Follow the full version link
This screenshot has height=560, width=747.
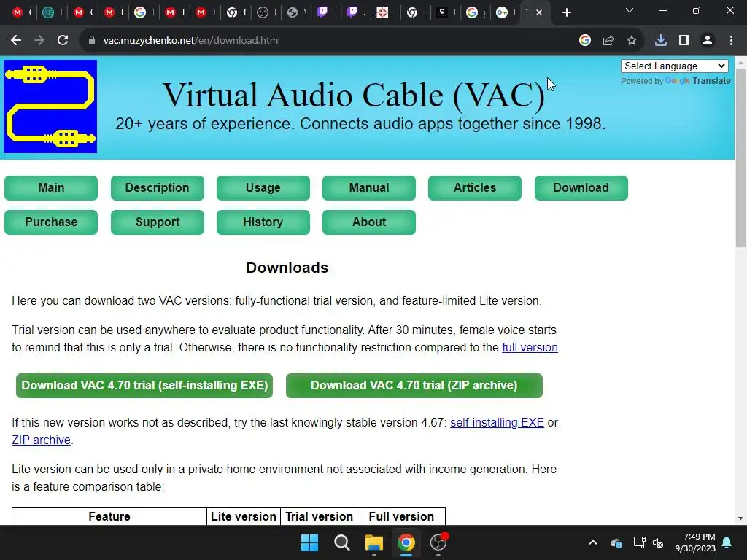point(530,348)
